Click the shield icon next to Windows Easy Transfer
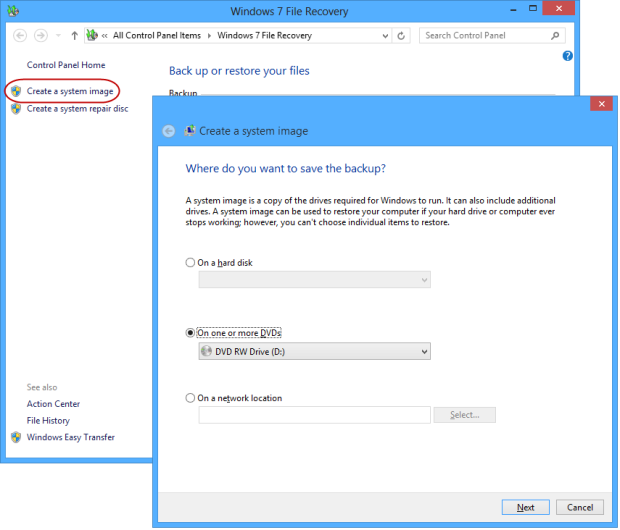 pos(16,437)
